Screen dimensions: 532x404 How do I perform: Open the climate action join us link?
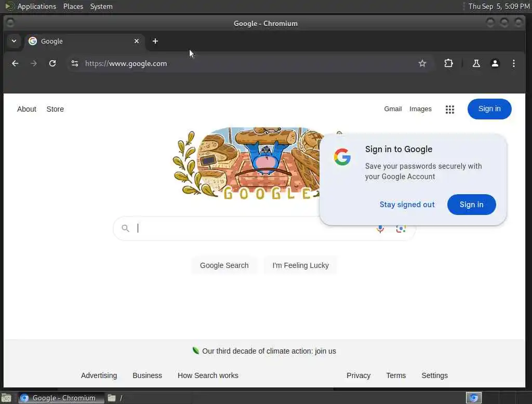(269, 351)
